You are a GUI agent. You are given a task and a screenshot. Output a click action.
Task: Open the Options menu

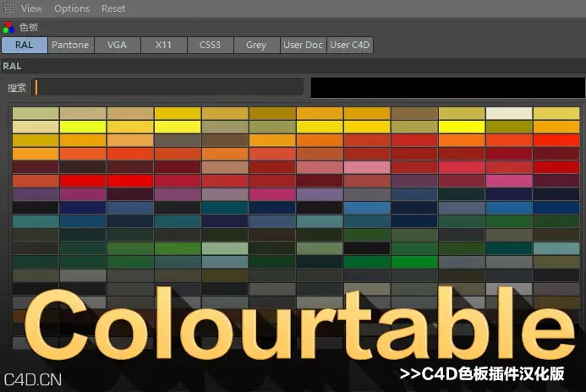72,8
